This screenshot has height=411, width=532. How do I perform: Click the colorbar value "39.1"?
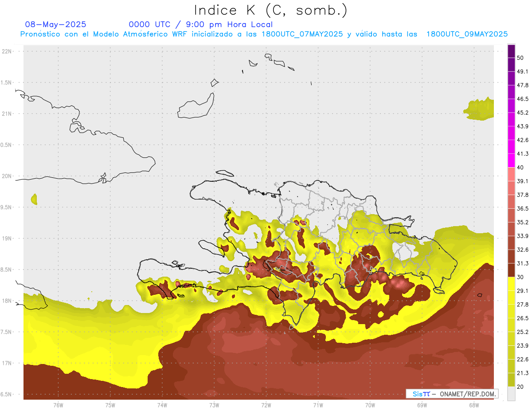click(x=523, y=181)
